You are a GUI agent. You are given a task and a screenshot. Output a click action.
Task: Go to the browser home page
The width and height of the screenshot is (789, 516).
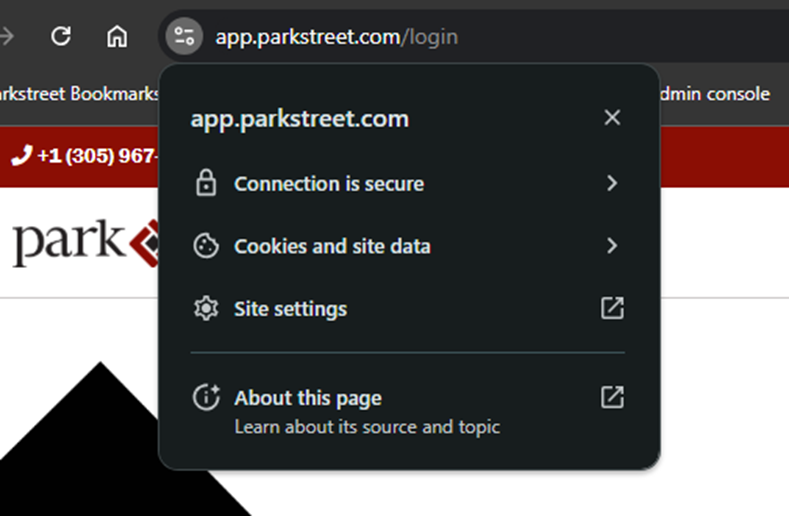coord(117,36)
